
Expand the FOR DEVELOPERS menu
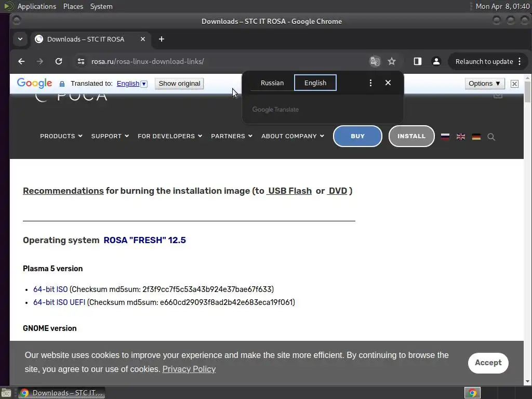pos(170,136)
